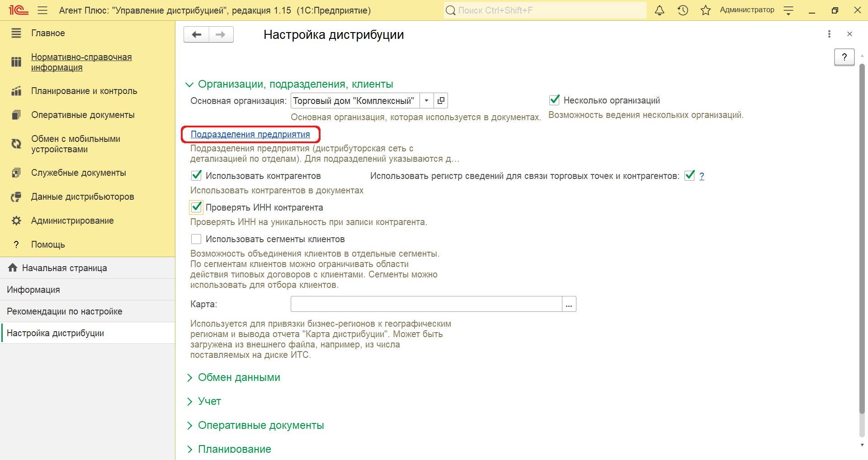The image size is (868, 460).
Task: Open the 1C main menu logo
Action: 18,10
